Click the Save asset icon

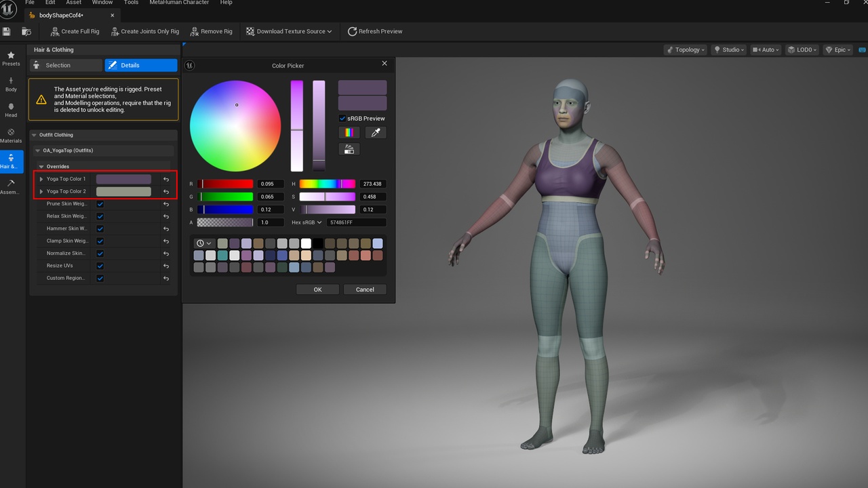(7, 31)
